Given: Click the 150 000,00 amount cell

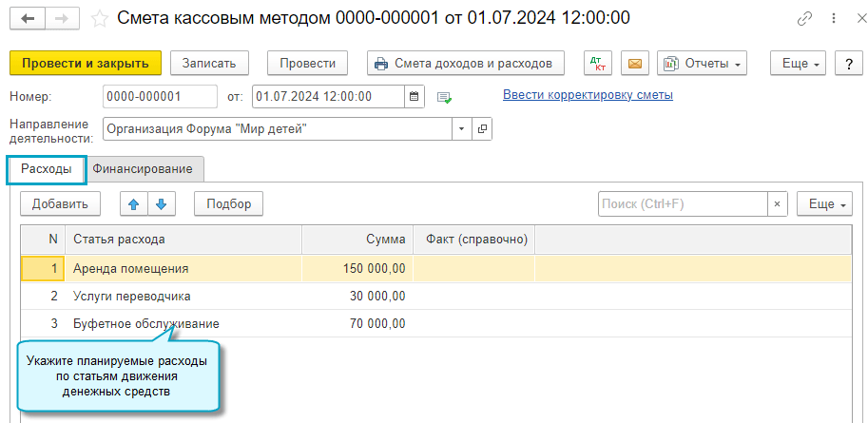Looking at the screenshot, I should tap(357, 268).
